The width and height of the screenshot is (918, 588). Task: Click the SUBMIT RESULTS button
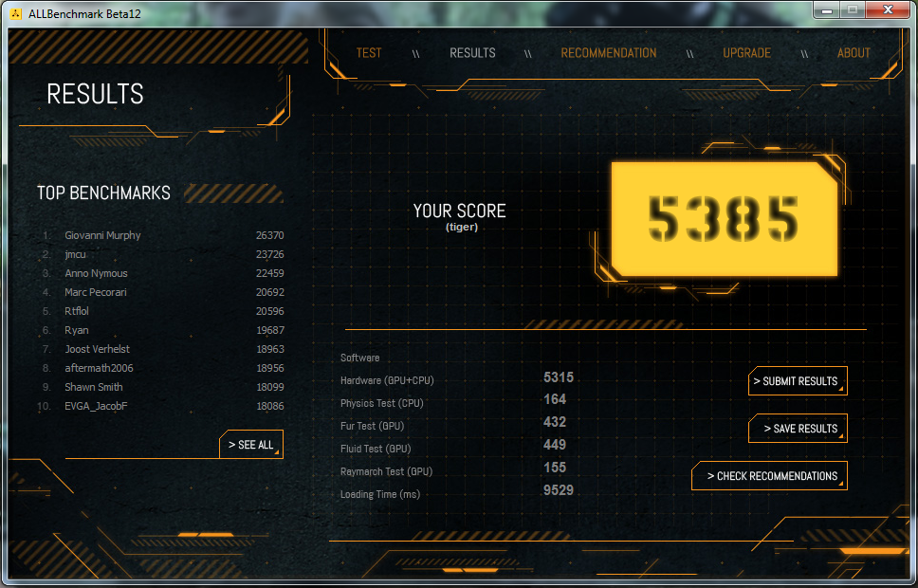798,381
